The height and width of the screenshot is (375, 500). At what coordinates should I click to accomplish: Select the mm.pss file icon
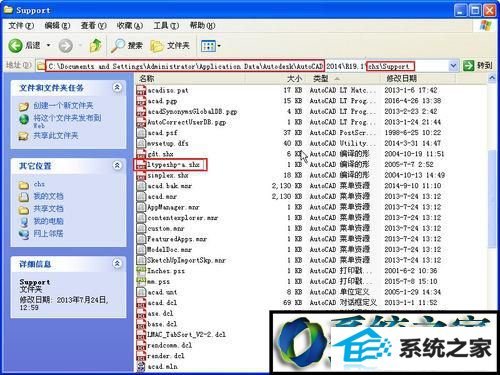tap(142, 282)
